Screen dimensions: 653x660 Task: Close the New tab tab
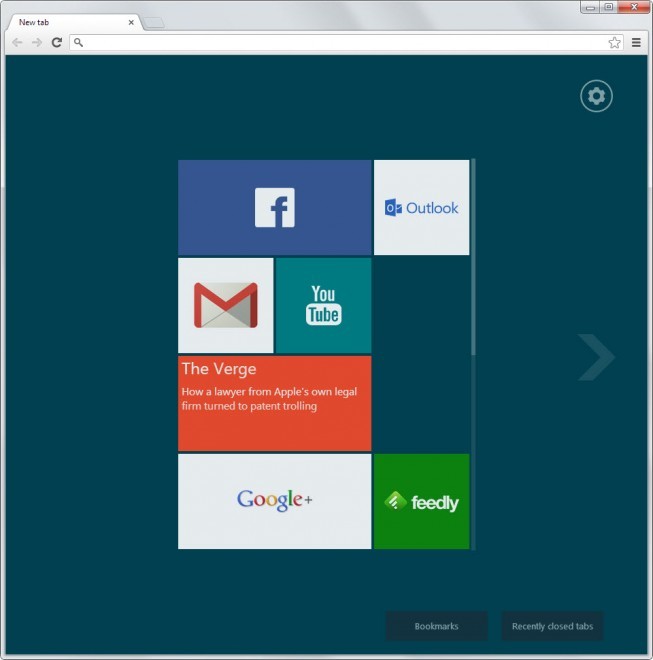point(131,22)
